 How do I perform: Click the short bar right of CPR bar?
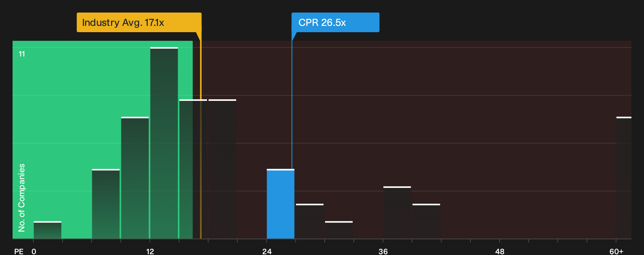coord(310,221)
